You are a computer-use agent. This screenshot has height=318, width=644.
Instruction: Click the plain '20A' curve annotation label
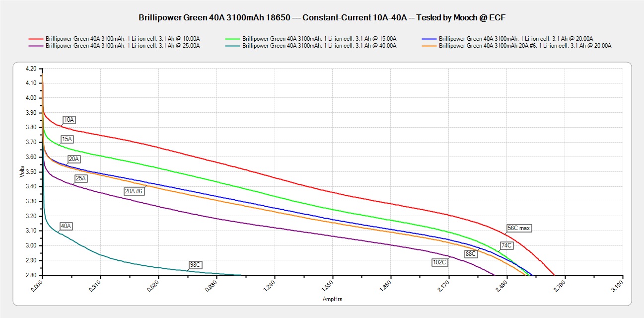tap(74, 159)
